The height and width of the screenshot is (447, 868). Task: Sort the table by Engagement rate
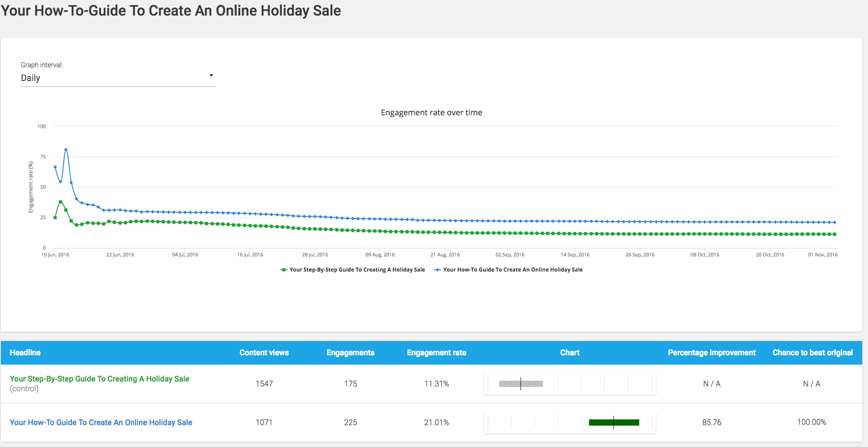coord(436,352)
